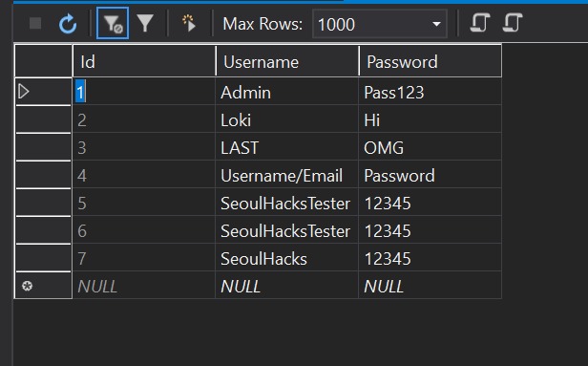Click the Pass123 password cell
This screenshot has width=588, height=366.
(430, 92)
